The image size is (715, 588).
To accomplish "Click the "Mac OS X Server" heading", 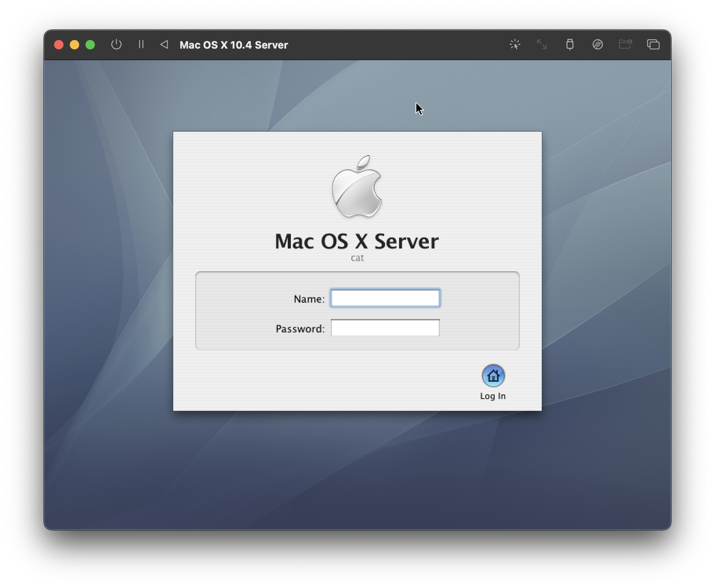I will (x=357, y=241).
